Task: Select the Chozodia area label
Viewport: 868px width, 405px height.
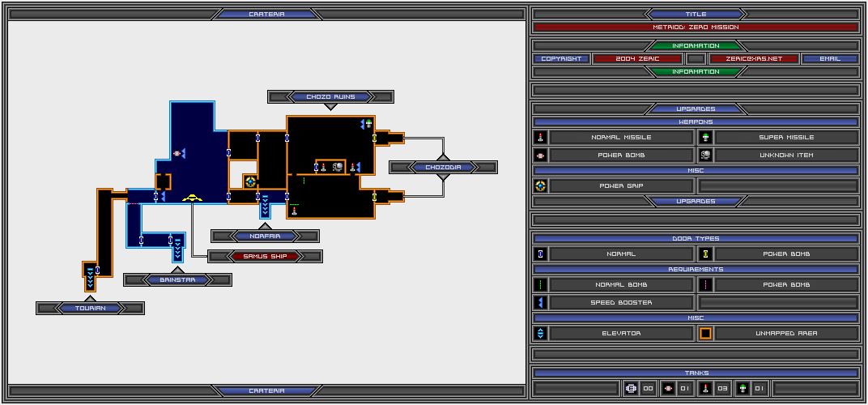Action: pos(443,168)
